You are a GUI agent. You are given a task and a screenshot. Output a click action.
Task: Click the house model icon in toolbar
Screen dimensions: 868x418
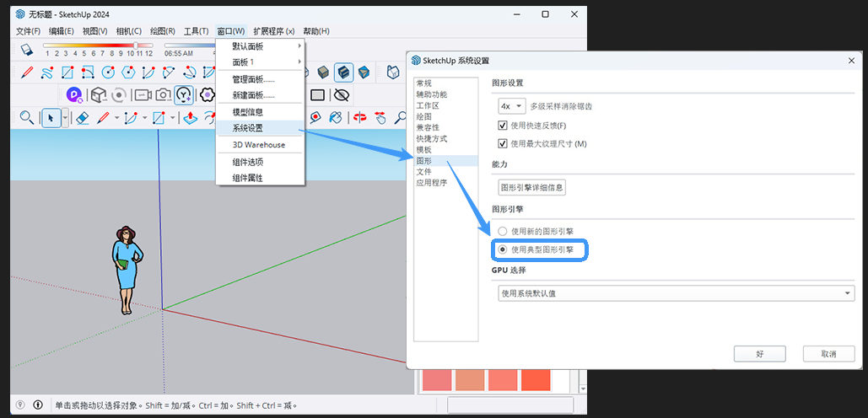[x=392, y=72]
